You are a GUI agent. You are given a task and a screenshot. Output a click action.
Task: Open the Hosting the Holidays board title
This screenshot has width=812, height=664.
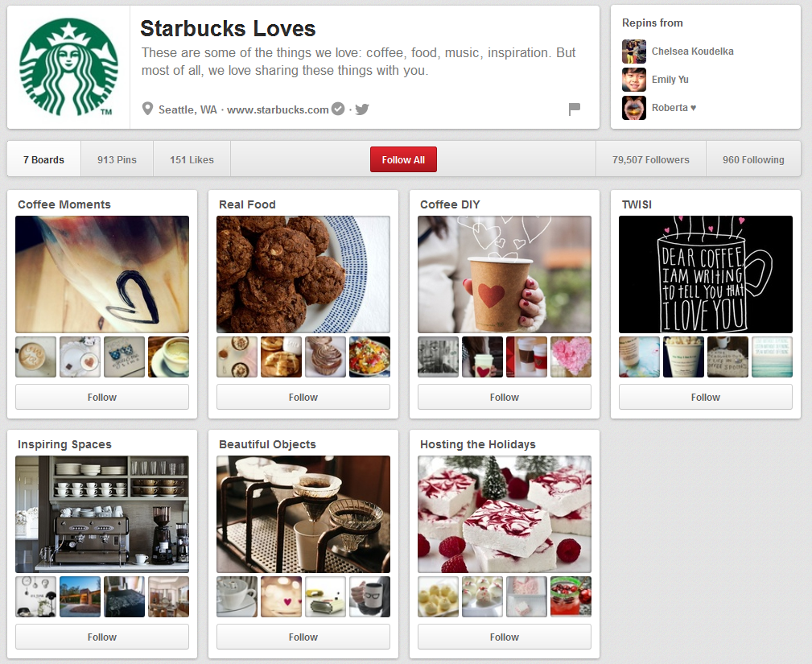click(x=477, y=444)
